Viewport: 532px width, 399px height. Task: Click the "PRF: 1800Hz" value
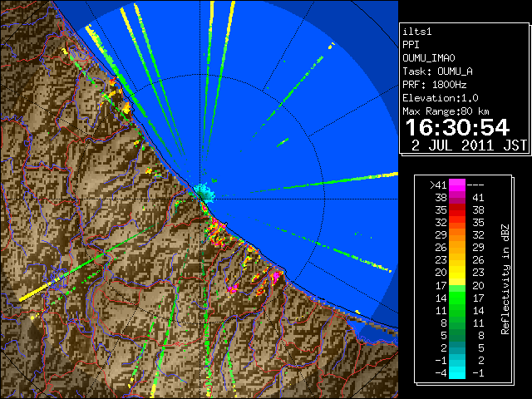click(x=434, y=85)
